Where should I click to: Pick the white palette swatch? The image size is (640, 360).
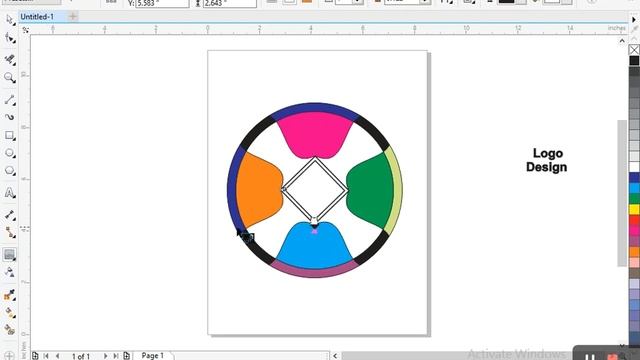tap(634, 167)
